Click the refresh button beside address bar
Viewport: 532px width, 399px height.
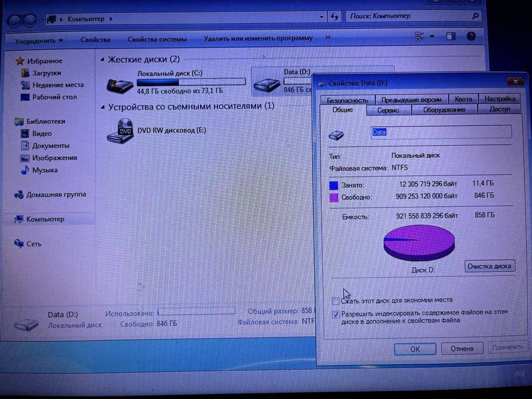tap(334, 17)
